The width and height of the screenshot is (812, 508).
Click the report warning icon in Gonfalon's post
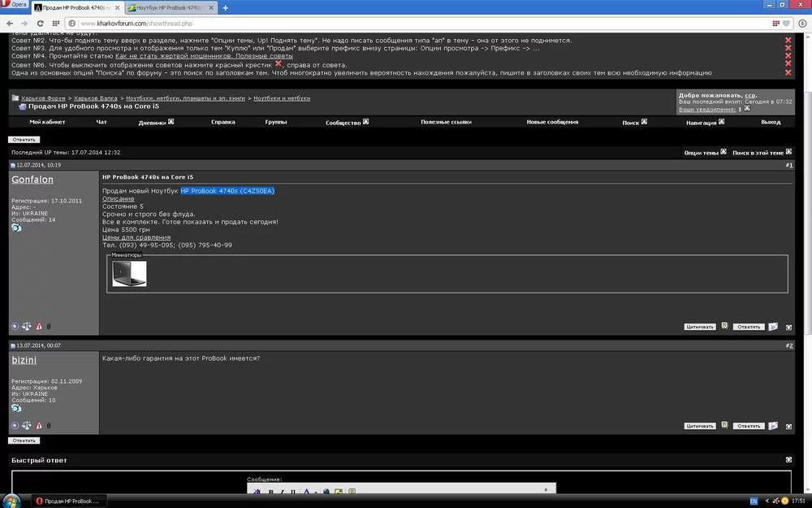pos(39,326)
